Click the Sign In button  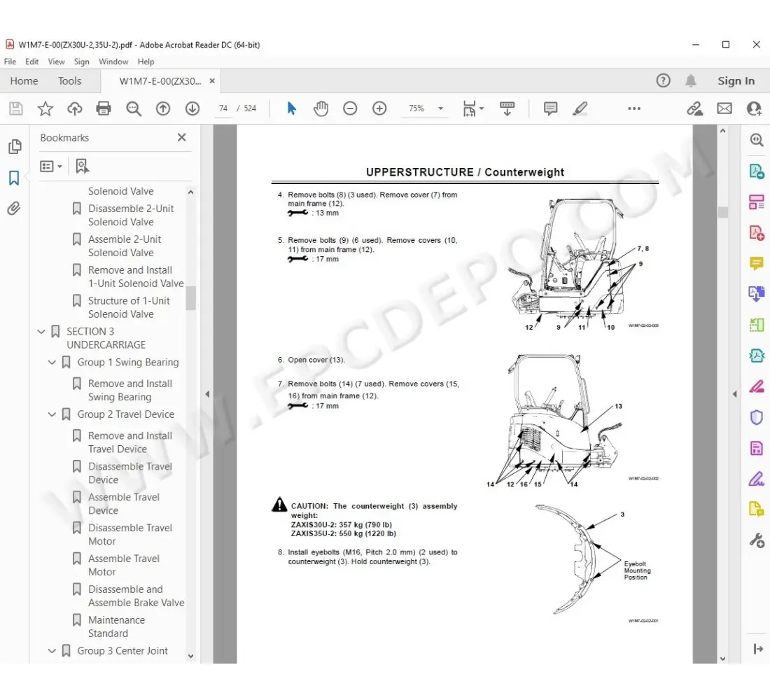[x=736, y=81]
